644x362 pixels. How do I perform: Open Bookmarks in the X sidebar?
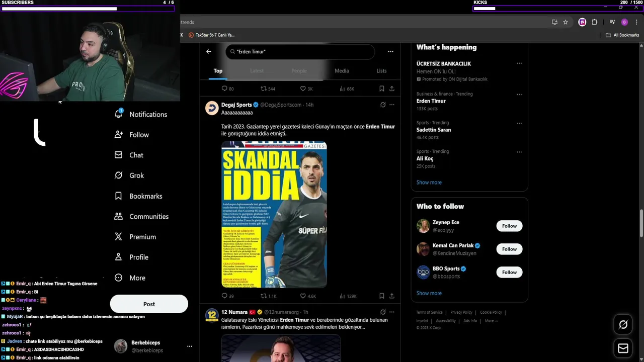tap(138, 196)
